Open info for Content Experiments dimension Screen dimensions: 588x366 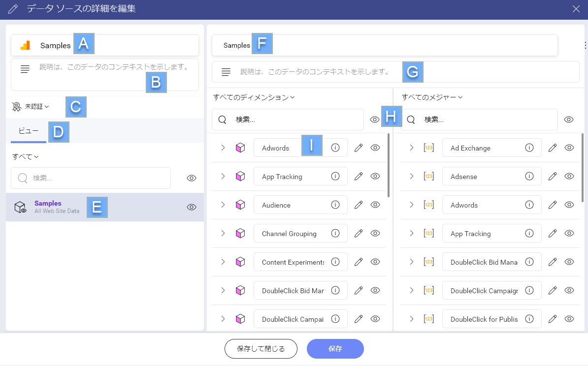tap(335, 262)
